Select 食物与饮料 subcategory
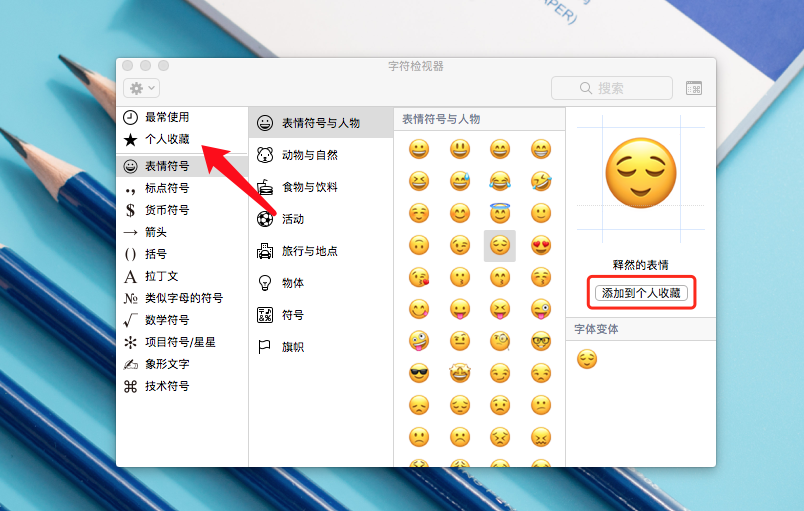804x511 pixels. click(x=321, y=187)
